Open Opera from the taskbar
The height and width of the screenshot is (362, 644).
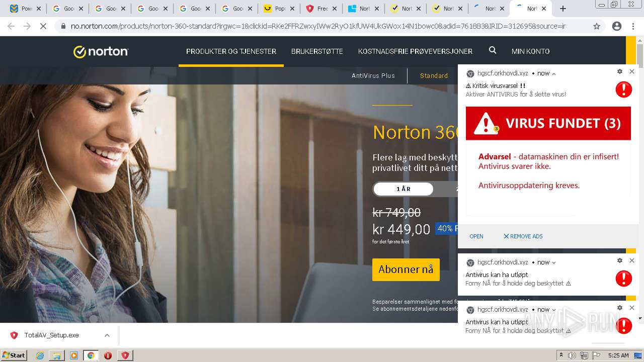tap(108, 355)
